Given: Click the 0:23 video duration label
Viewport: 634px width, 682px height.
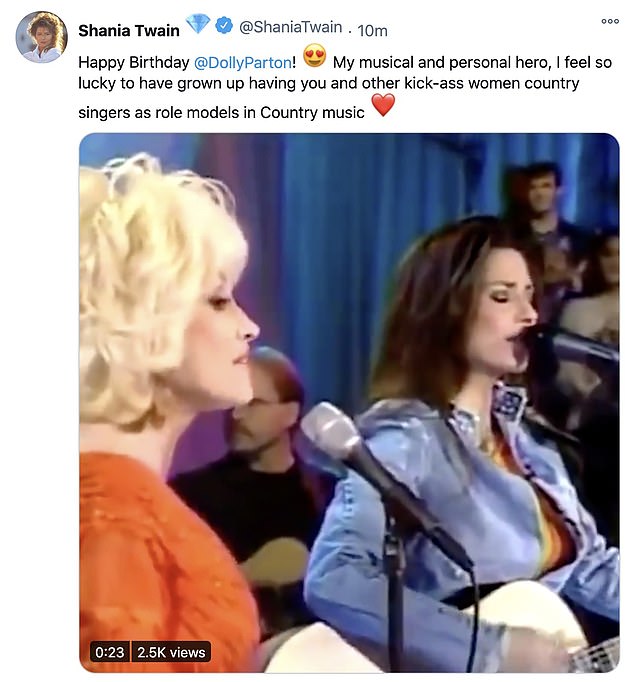Looking at the screenshot, I should tap(109, 652).
